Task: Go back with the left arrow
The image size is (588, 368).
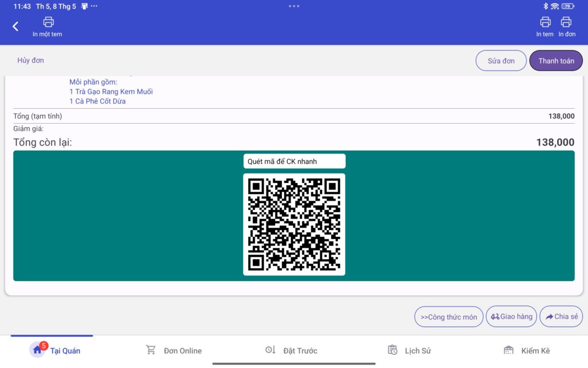Action: pyautogui.click(x=16, y=26)
